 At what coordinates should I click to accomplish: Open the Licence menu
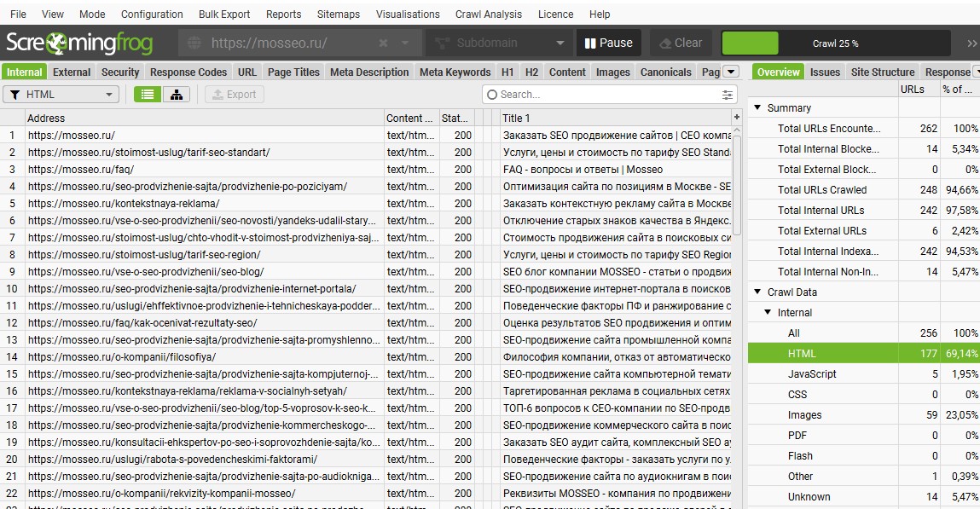(555, 14)
